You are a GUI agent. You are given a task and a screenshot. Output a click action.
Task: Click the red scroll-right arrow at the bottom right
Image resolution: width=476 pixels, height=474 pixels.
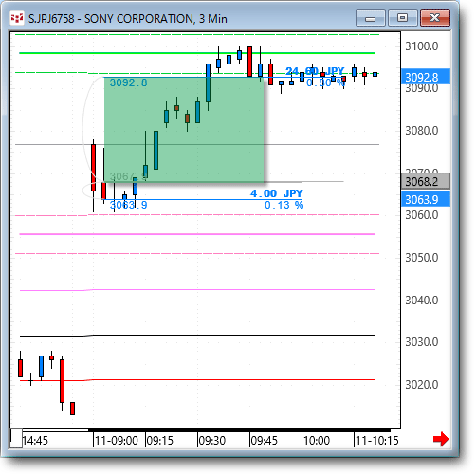pyautogui.click(x=441, y=439)
